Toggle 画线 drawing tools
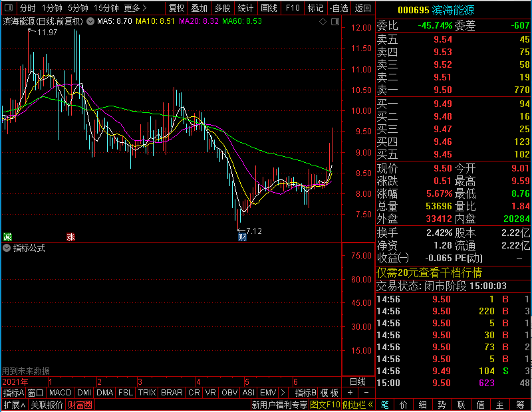This screenshot has height=412, width=532. [x=269, y=8]
